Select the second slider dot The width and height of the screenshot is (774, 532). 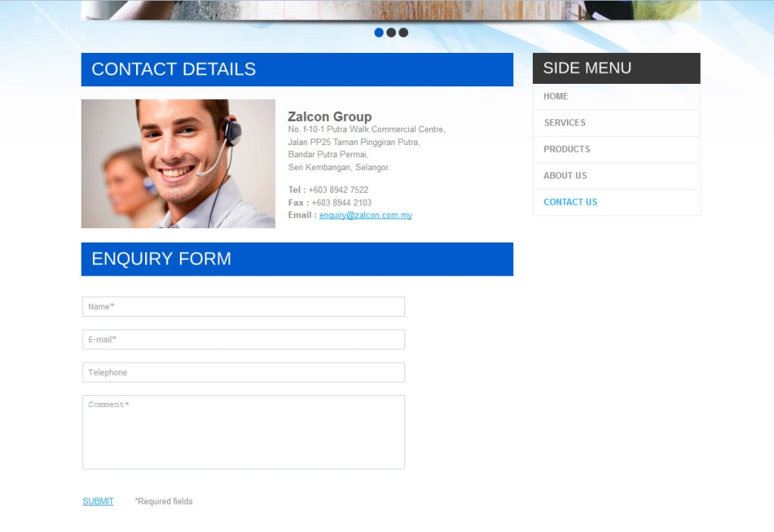(391, 32)
